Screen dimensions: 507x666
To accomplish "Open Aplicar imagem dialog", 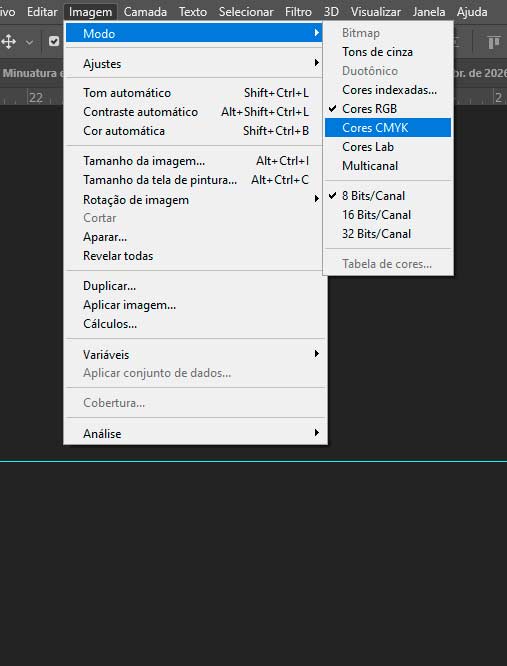I will [x=194, y=305].
